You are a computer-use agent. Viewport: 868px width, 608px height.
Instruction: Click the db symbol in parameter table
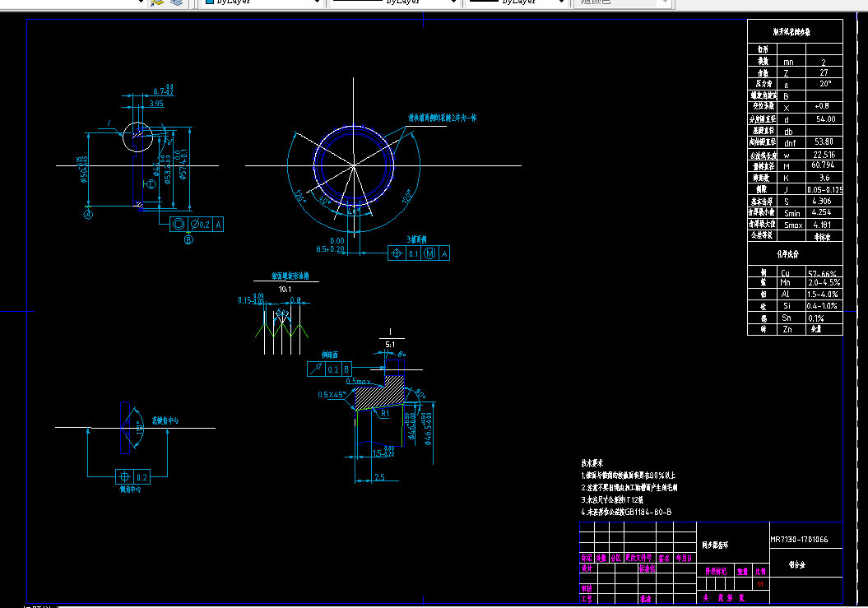pos(788,132)
